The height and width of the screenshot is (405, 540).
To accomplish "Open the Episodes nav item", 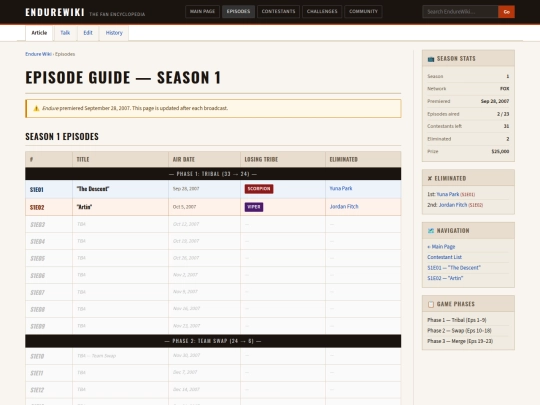I will pos(238,11).
